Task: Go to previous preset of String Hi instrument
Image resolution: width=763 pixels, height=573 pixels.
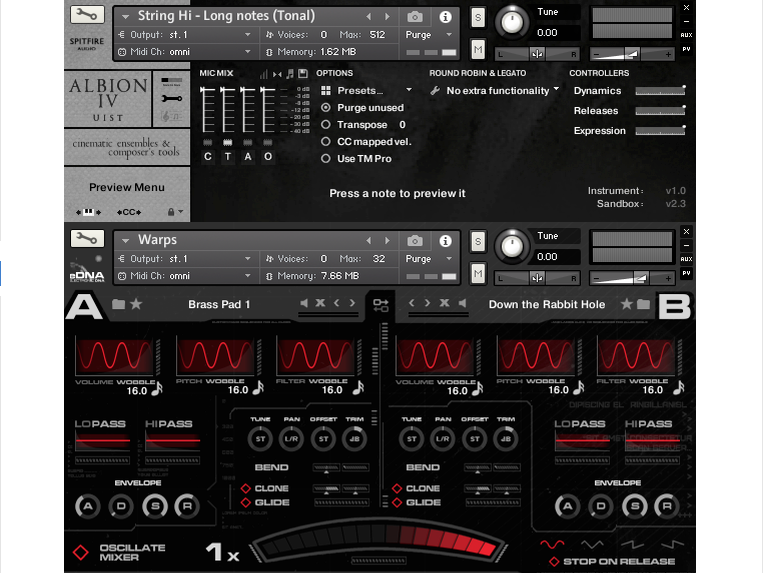Action: coord(369,17)
